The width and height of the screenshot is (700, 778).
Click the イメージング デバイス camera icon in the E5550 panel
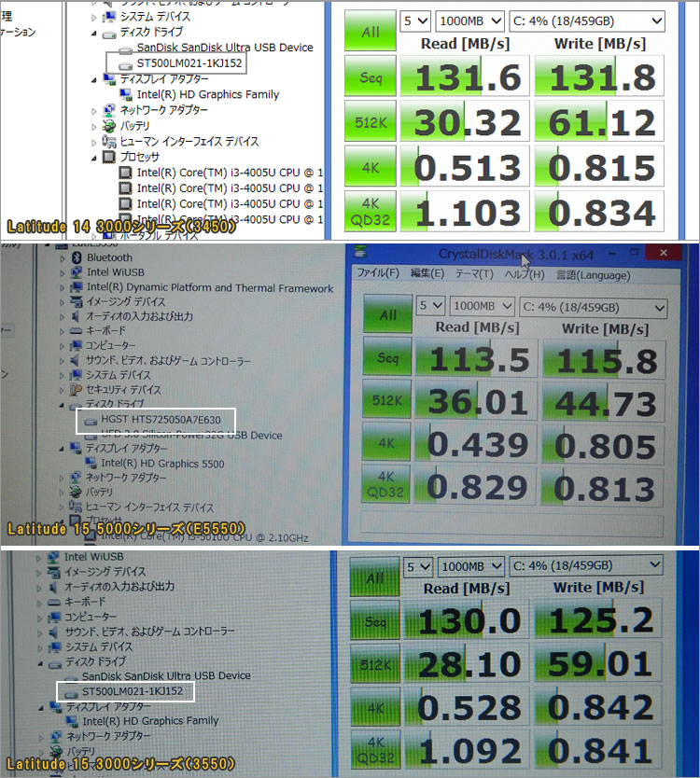point(76,301)
